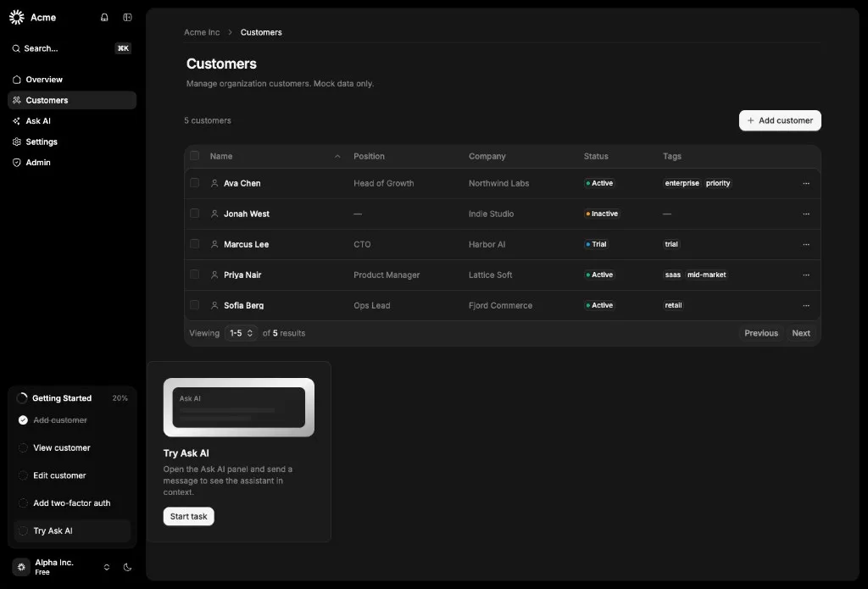Open row actions for Marcus Lee
The width and height of the screenshot is (868, 589).
coord(806,244)
